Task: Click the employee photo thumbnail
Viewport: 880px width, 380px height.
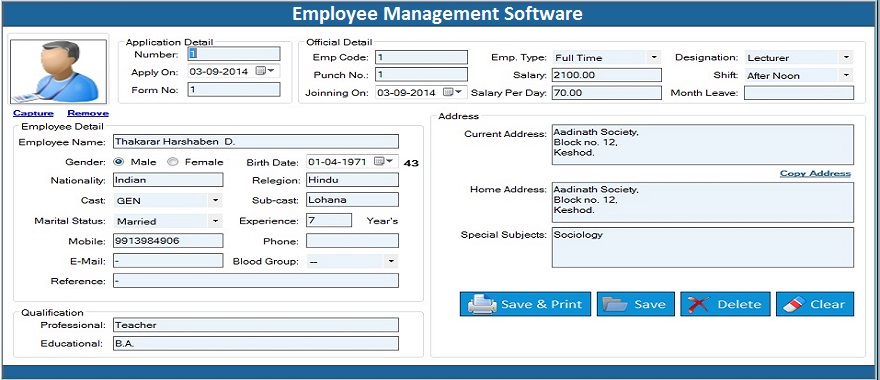Action: click(58, 71)
